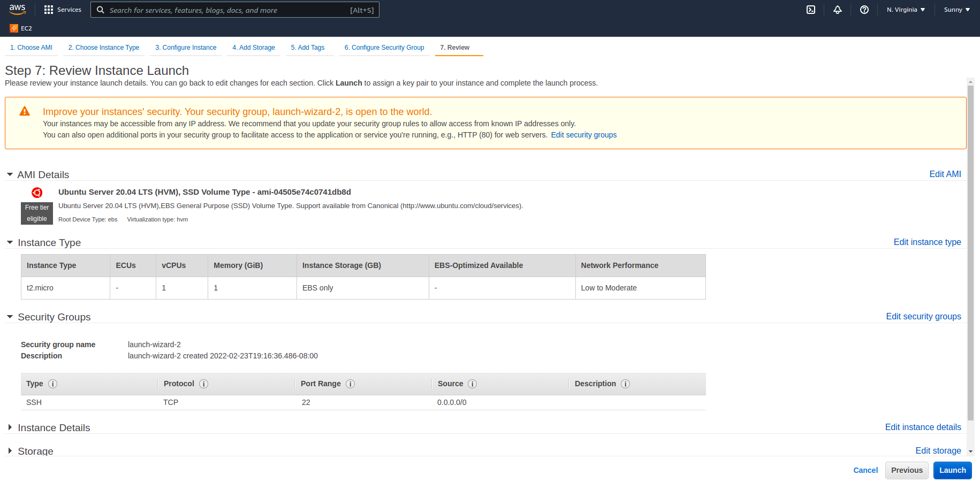The image size is (980, 490).
Task: Click the EC2 service icon
Action: pyautogui.click(x=11, y=28)
